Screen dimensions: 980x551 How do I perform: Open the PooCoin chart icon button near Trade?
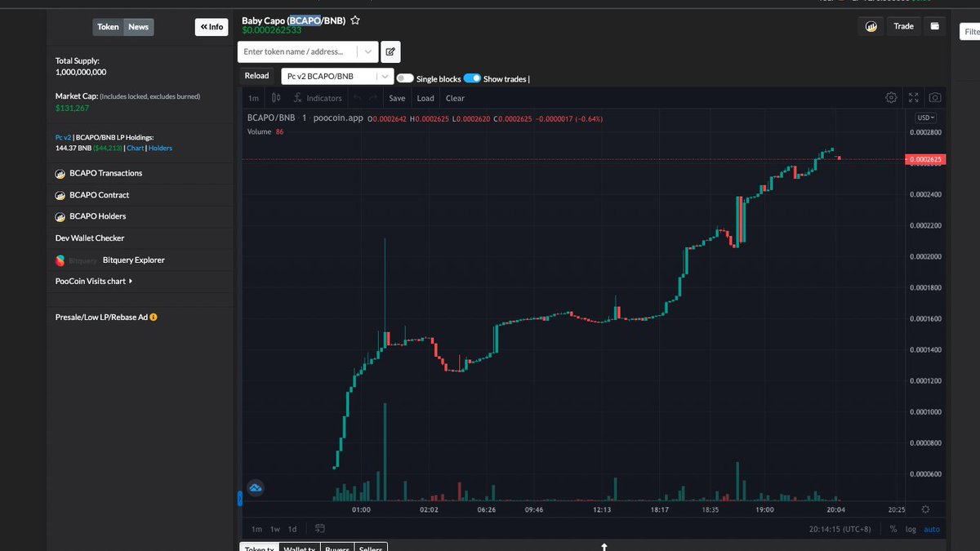pos(871,26)
